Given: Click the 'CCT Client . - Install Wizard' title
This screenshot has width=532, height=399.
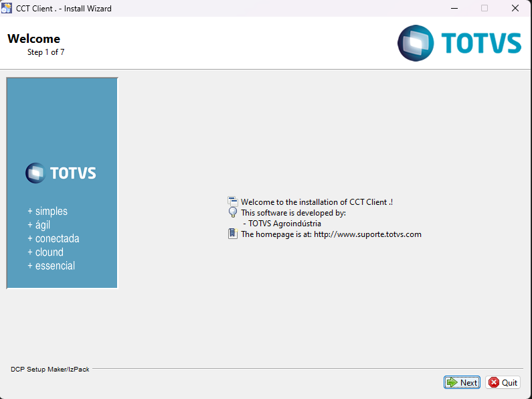Looking at the screenshot, I should pos(64,9).
